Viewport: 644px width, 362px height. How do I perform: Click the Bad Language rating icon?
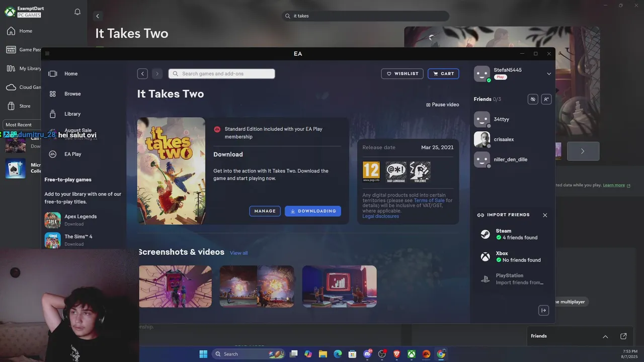click(x=396, y=171)
